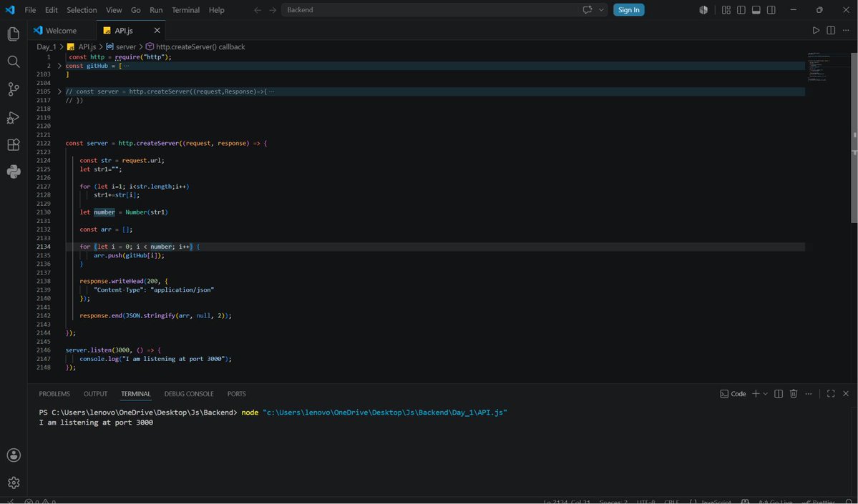
Task: Open the server breadcrumb
Action: point(121,47)
